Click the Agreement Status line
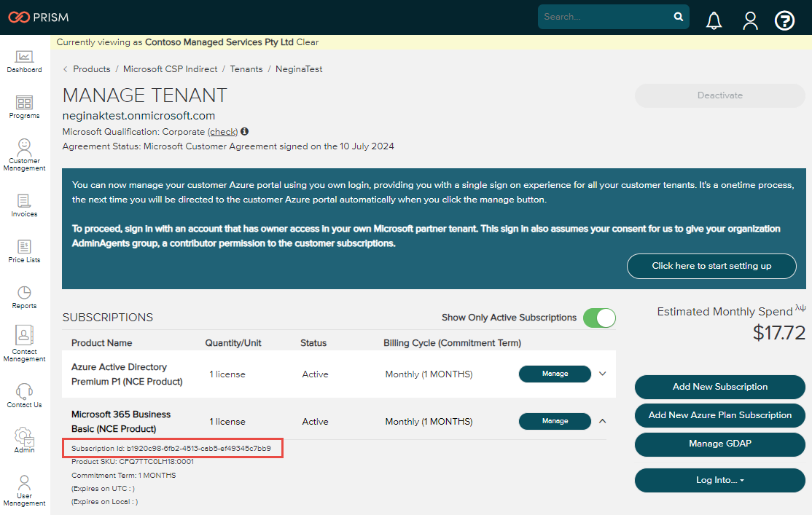 point(228,146)
